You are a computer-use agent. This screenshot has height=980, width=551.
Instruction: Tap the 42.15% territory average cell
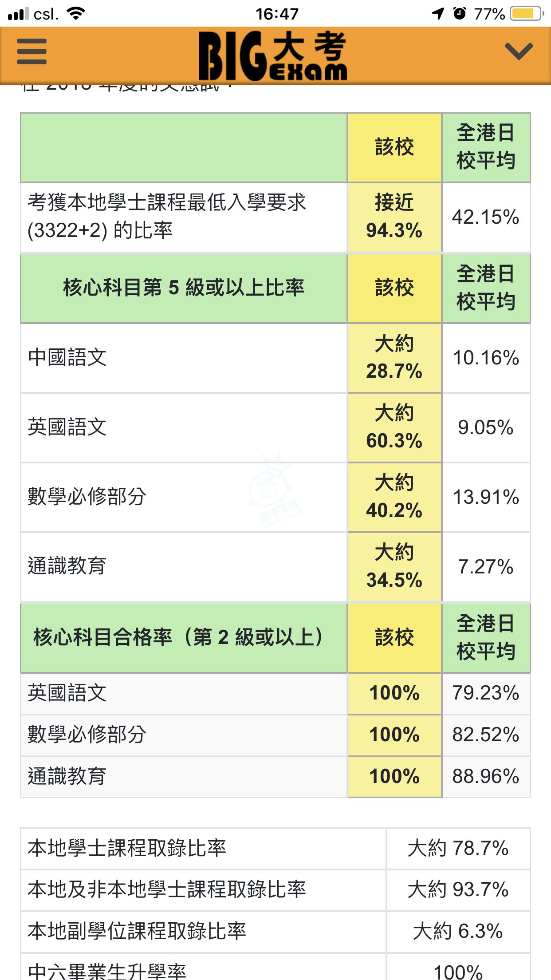click(x=486, y=217)
